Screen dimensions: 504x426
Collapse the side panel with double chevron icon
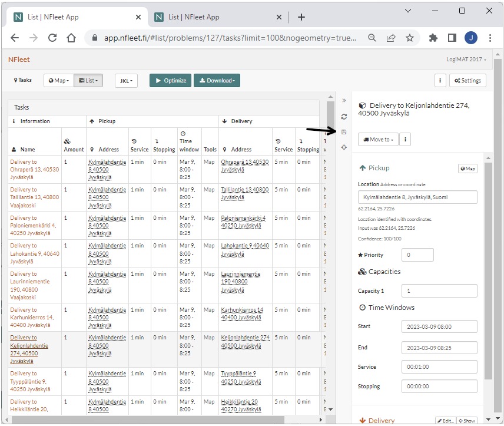(344, 100)
